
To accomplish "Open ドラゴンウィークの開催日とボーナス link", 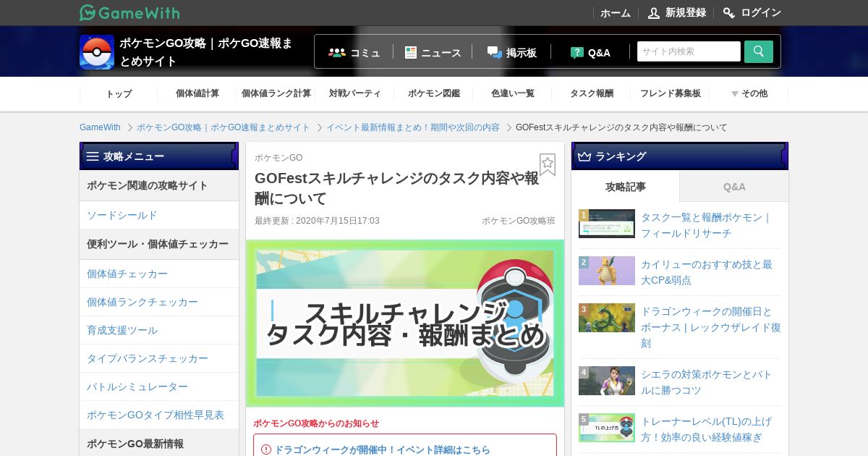I will click(711, 327).
